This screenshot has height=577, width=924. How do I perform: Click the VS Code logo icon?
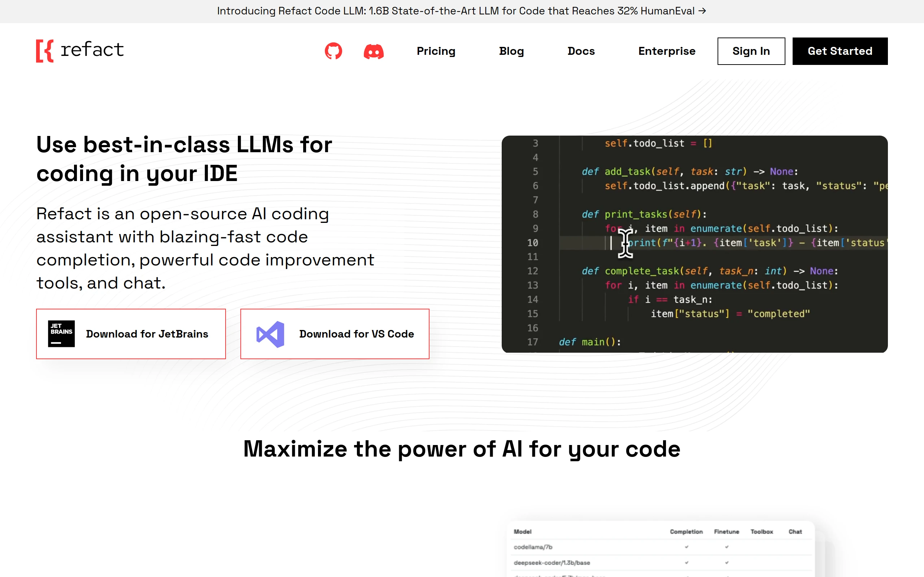click(270, 334)
